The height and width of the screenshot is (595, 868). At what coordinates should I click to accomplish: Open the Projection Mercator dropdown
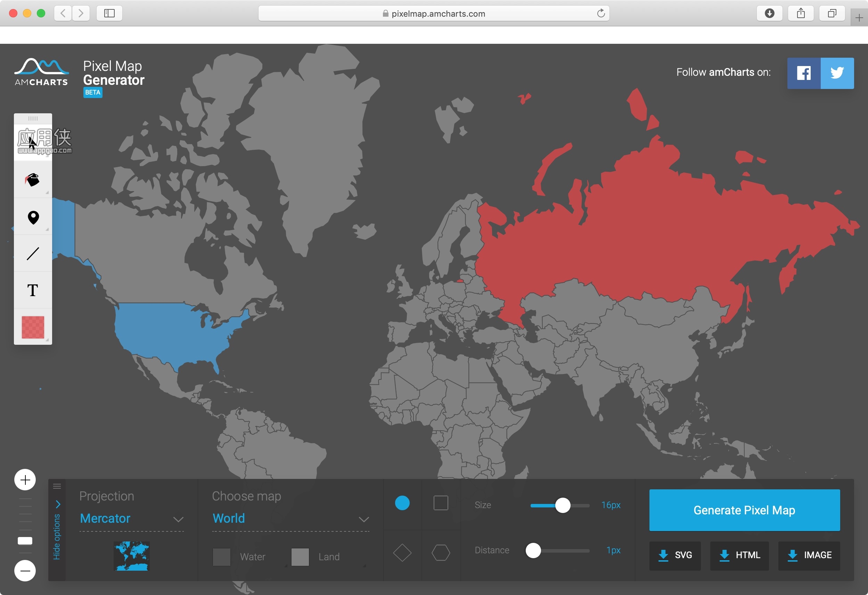[131, 519]
